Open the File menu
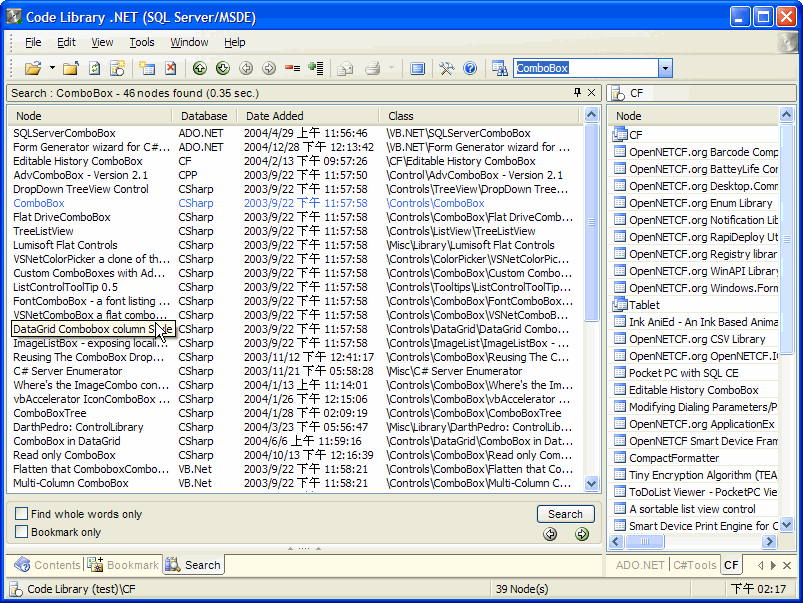The image size is (803, 603). [x=33, y=42]
